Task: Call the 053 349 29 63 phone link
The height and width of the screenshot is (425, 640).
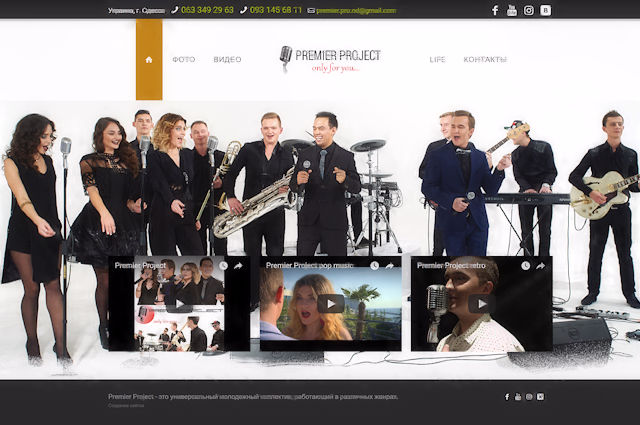Action: pyautogui.click(x=207, y=10)
